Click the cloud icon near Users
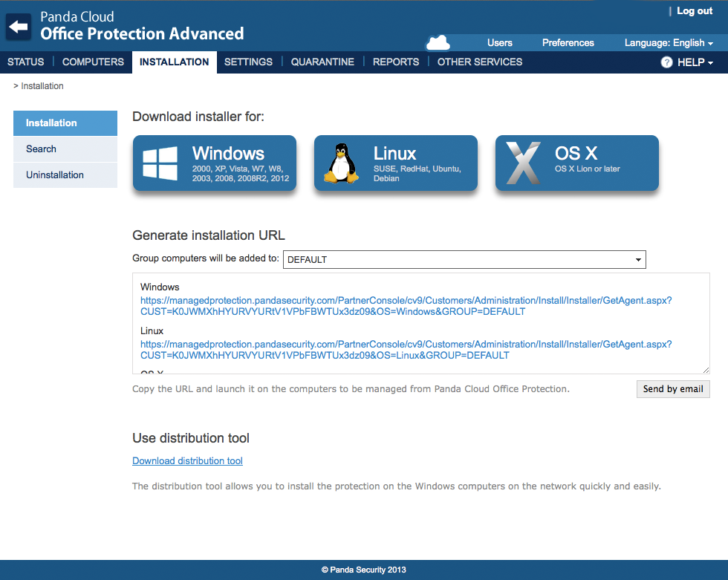Viewport: 728px width, 580px height. click(438, 42)
